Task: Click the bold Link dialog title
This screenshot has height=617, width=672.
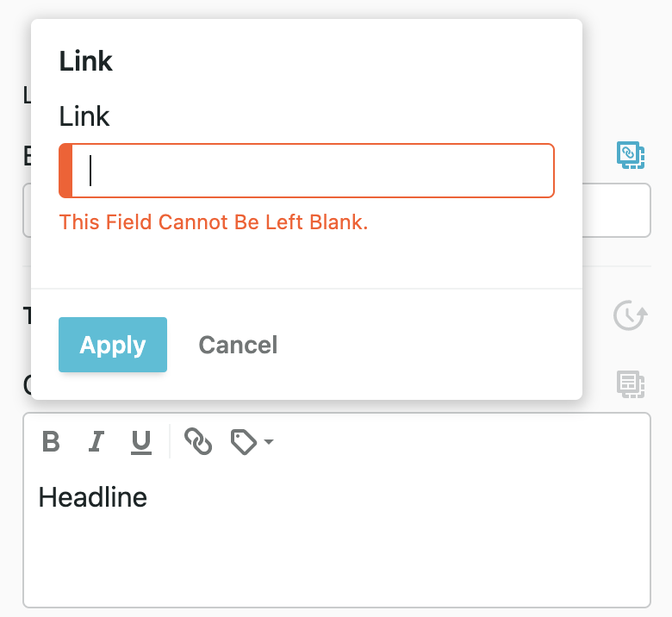Action: pos(86,61)
